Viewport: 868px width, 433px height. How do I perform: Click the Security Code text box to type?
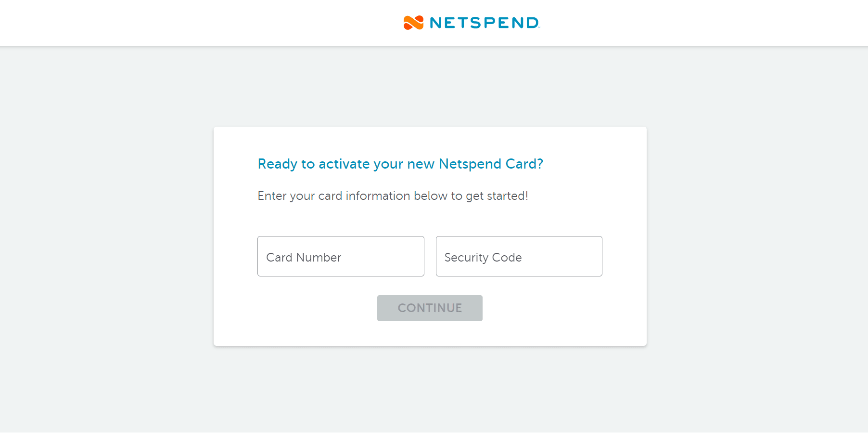click(519, 256)
